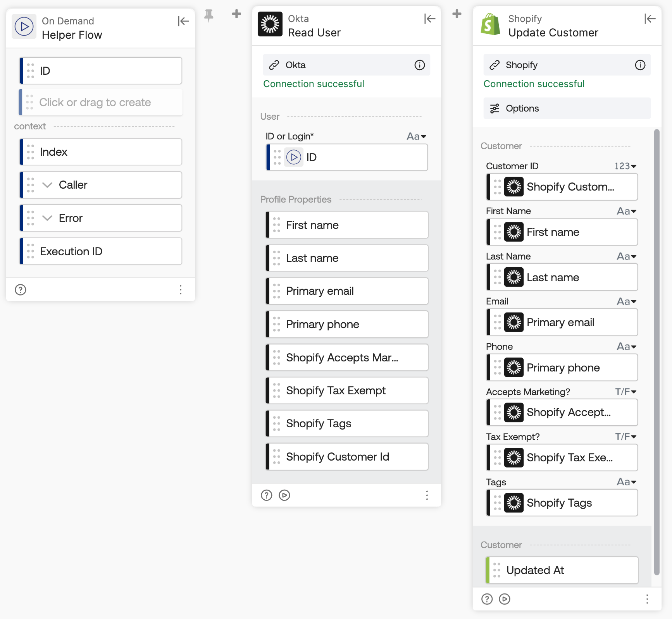Select the Okta First name output
Viewport: 672px width, 619px height.
pyautogui.click(x=347, y=225)
